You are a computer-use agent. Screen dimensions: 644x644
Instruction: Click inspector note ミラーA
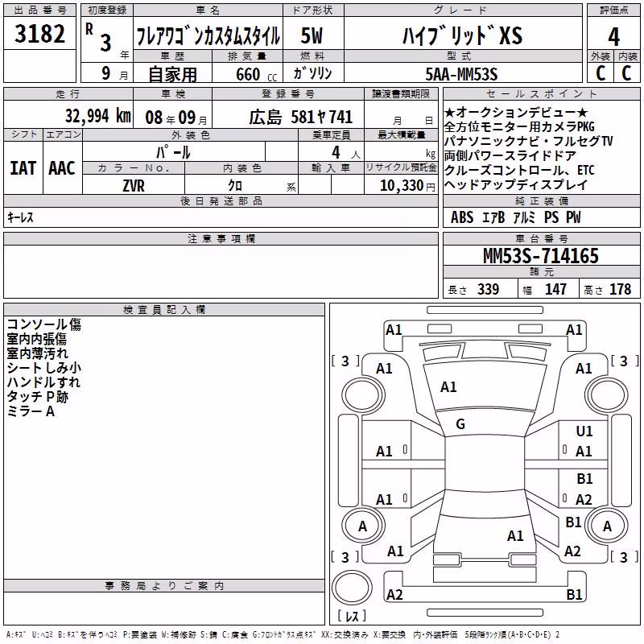[31, 411]
